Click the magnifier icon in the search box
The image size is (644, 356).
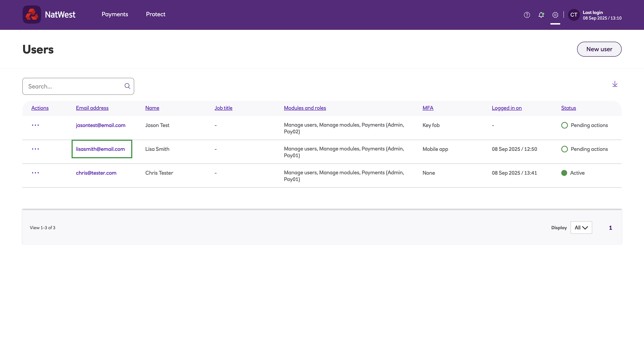(127, 86)
